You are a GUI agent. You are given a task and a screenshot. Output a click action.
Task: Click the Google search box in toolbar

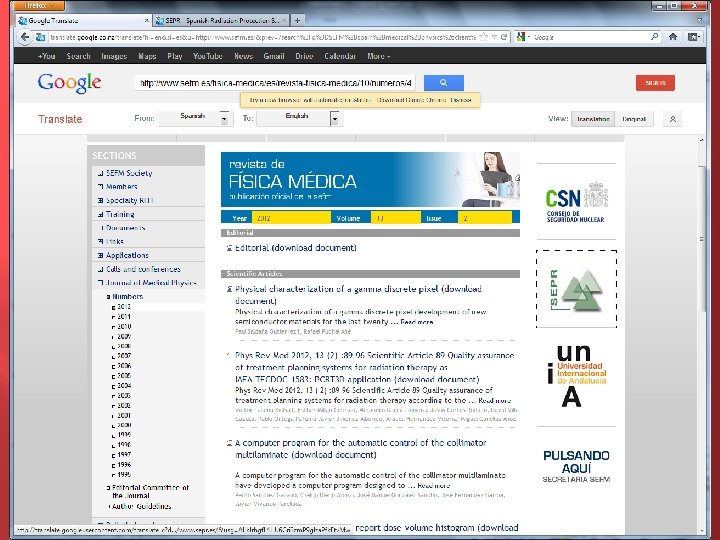coord(591,37)
